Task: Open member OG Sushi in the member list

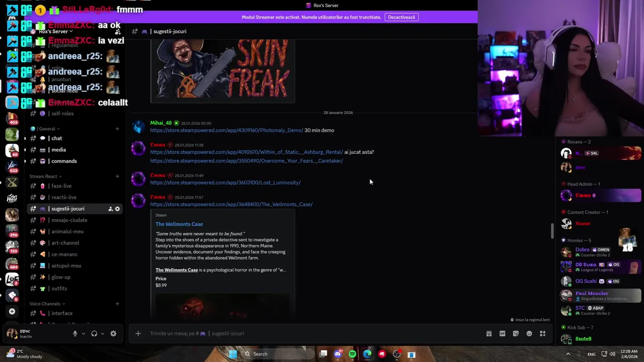Action: (x=601, y=281)
